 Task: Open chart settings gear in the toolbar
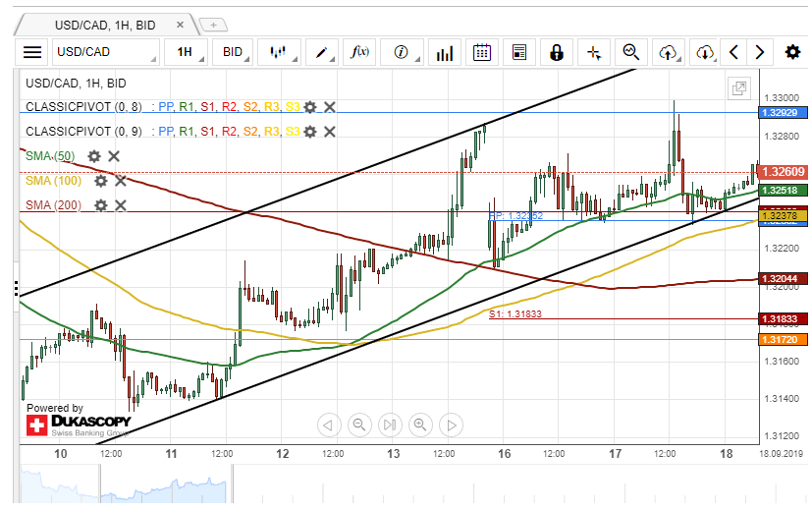tap(792, 52)
